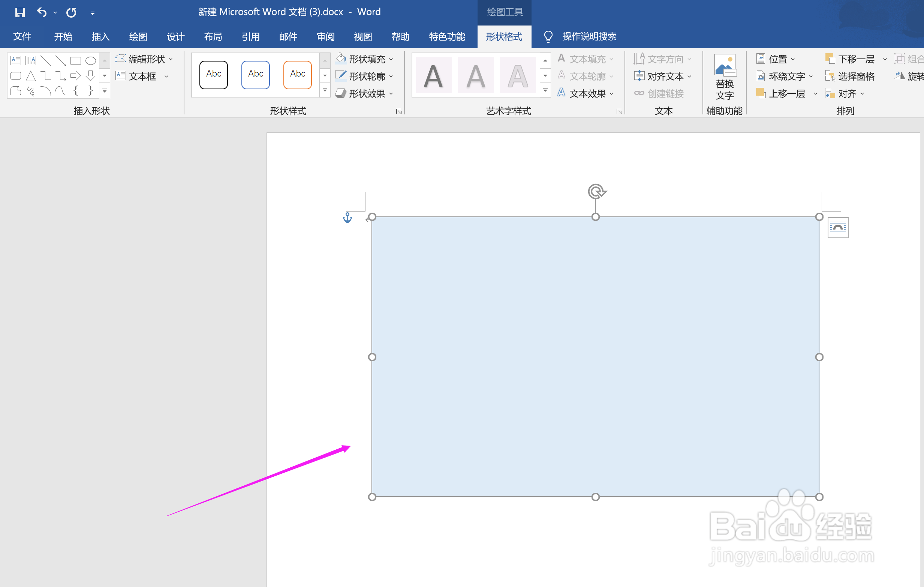Click the layout options icon beside shape
This screenshot has height=587, width=924.
point(838,228)
